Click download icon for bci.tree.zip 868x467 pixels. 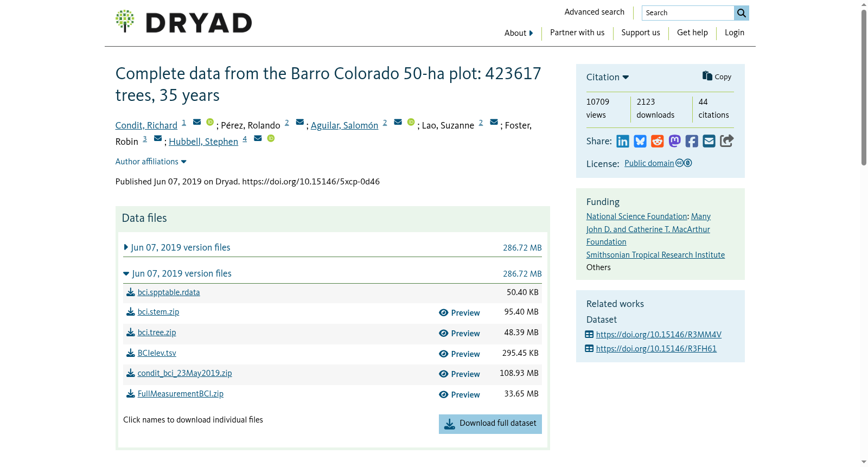click(131, 332)
